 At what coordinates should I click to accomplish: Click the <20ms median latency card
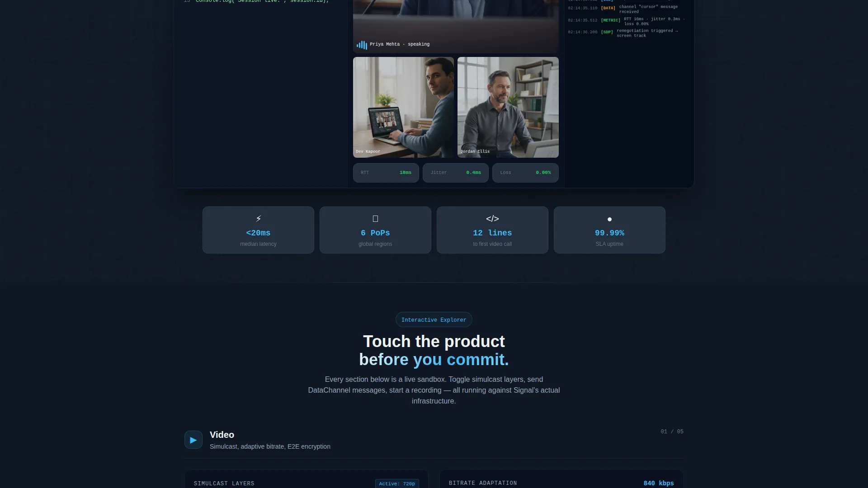pyautogui.click(x=258, y=230)
